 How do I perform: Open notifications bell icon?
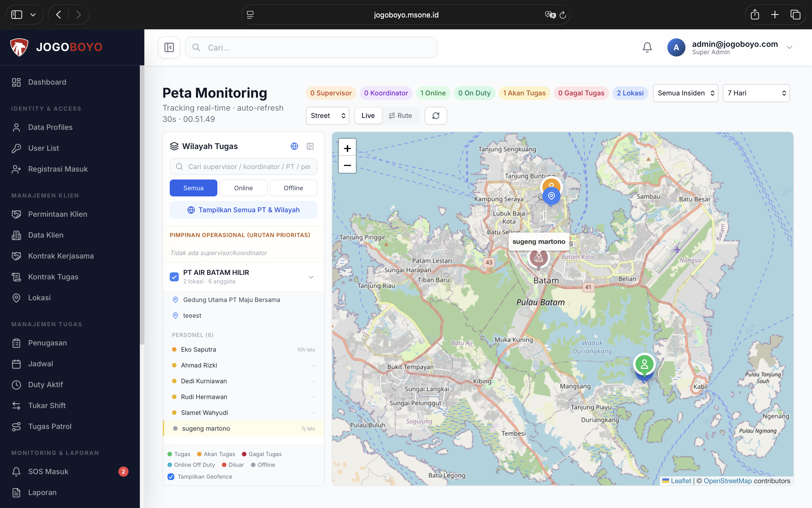[x=647, y=47]
